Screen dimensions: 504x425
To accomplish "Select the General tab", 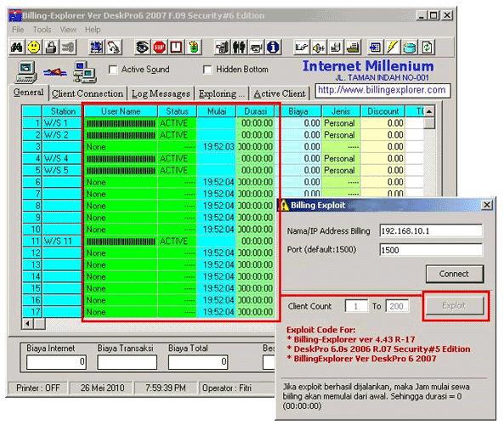I will [x=28, y=93].
